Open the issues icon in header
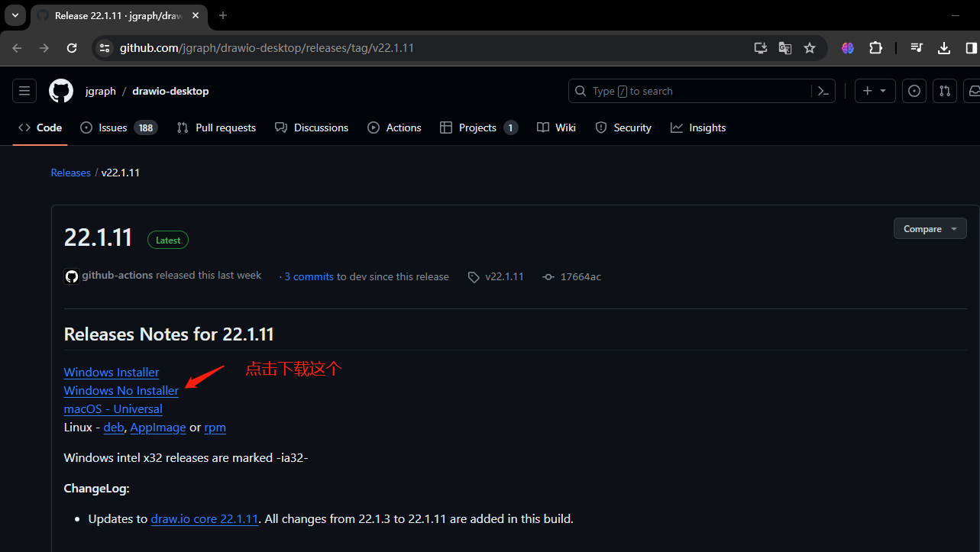 point(914,91)
